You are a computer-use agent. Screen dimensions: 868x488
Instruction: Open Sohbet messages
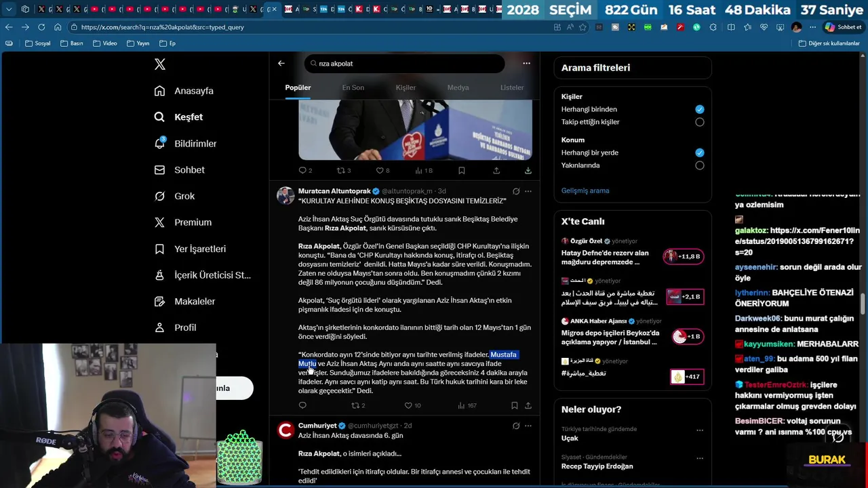[x=179, y=170]
